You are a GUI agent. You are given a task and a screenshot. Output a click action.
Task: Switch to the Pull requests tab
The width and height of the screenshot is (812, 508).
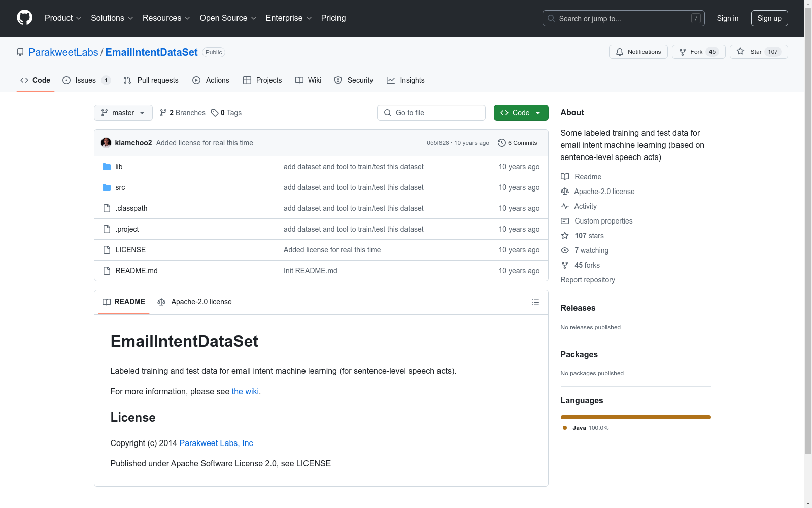pyautogui.click(x=151, y=80)
